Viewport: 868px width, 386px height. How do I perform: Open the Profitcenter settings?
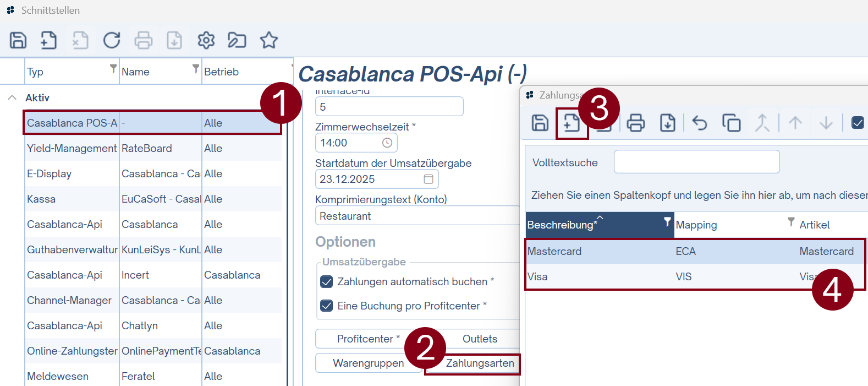click(x=369, y=339)
